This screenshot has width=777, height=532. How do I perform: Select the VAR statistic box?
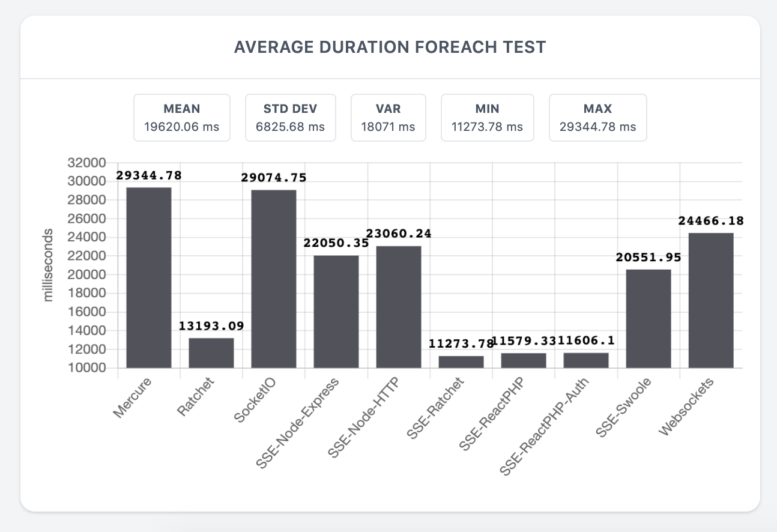(x=388, y=118)
